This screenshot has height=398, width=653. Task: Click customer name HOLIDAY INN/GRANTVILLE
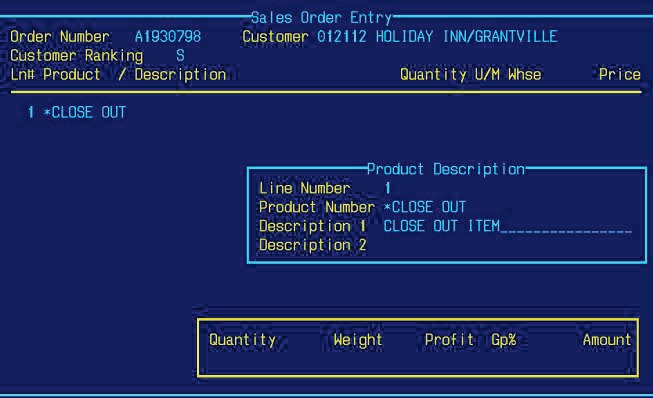466,37
